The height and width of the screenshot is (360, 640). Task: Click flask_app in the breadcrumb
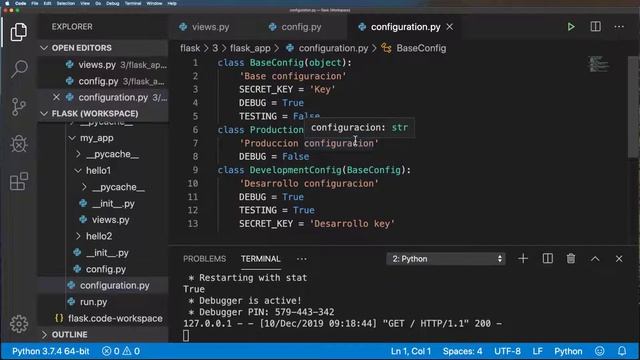(x=250, y=48)
